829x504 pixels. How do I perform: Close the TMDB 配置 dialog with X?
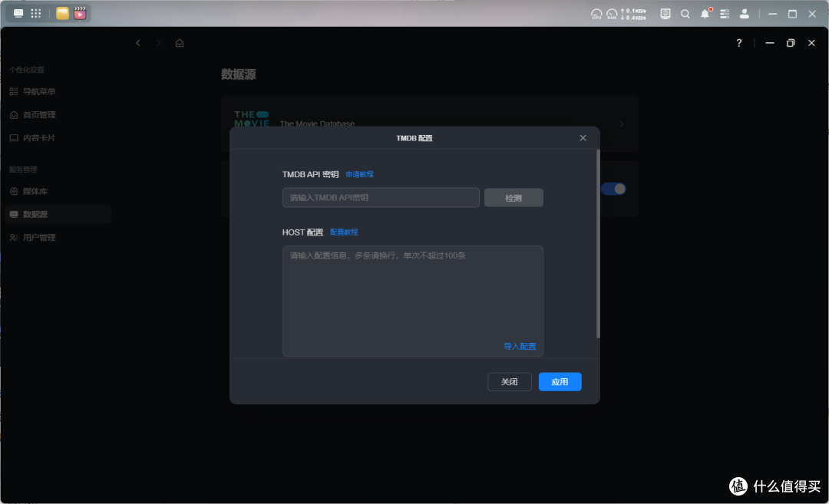[x=583, y=138]
